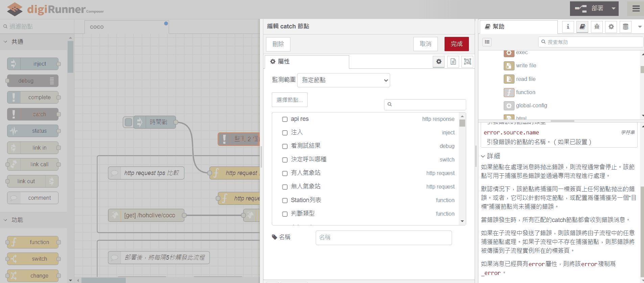Open the 幫助 help sidebar tab
This screenshot has height=283, width=644.
(x=519, y=27)
